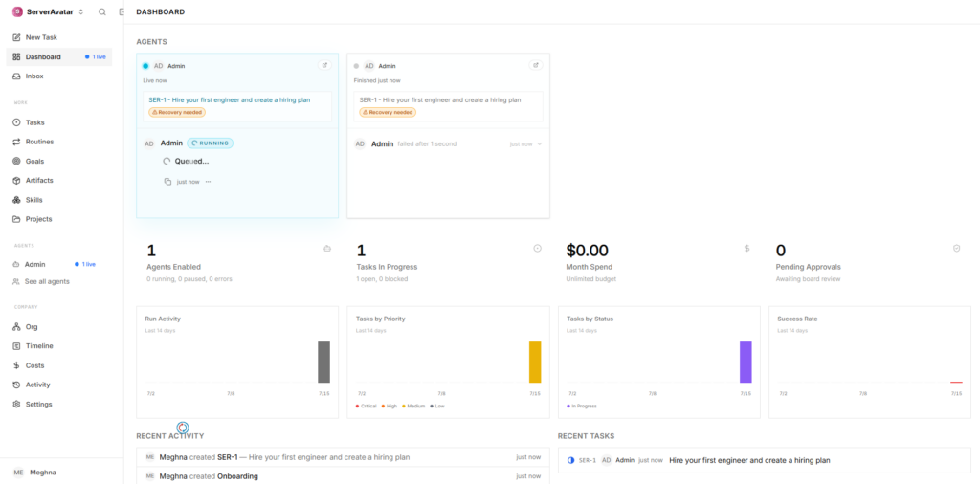Open the Tasks In Progress stat

point(448,262)
